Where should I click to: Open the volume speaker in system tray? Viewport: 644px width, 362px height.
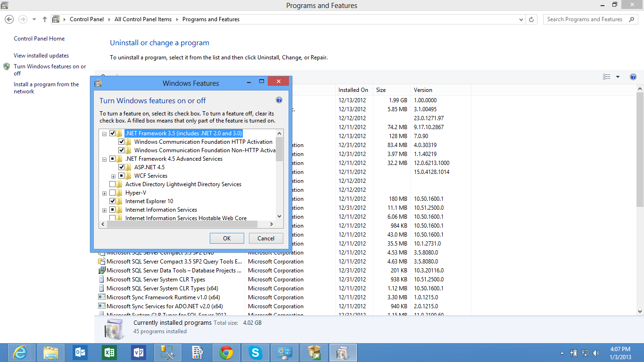595,352
